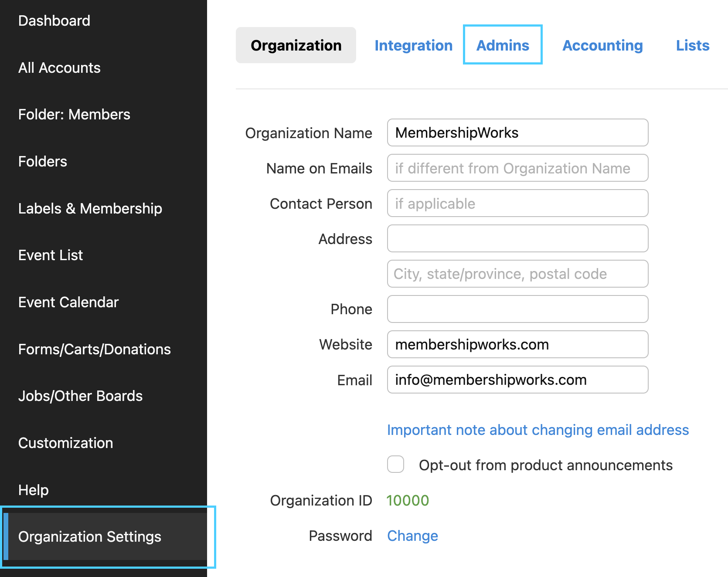Click into the Organization Name field
Viewport: 728px width, 577px height.
(517, 132)
